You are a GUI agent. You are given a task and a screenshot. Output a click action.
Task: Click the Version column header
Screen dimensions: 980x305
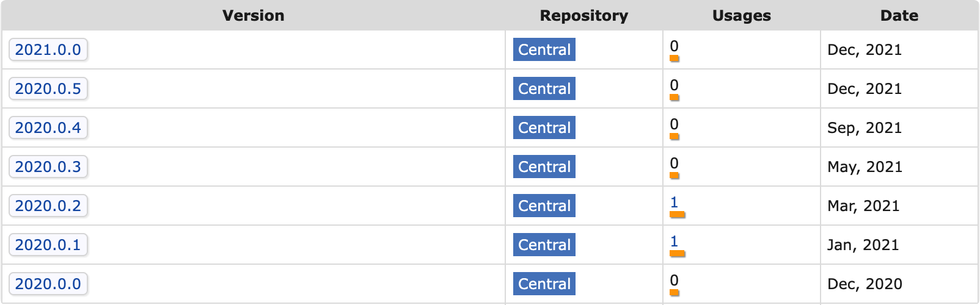[253, 16]
